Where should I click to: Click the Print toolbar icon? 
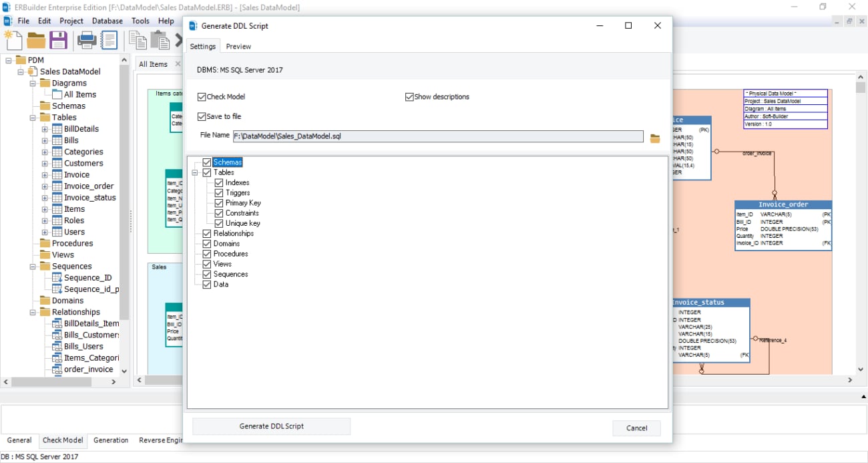click(87, 41)
